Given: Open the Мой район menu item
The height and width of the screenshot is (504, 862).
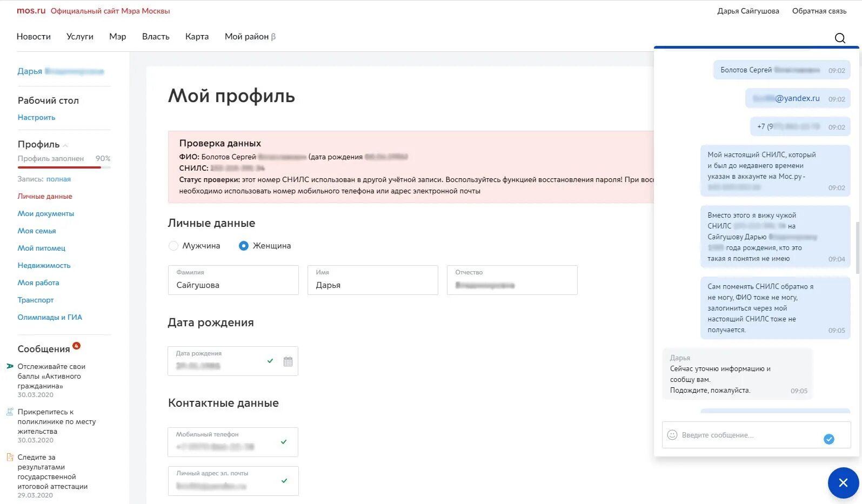Looking at the screenshot, I should click(250, 37).
